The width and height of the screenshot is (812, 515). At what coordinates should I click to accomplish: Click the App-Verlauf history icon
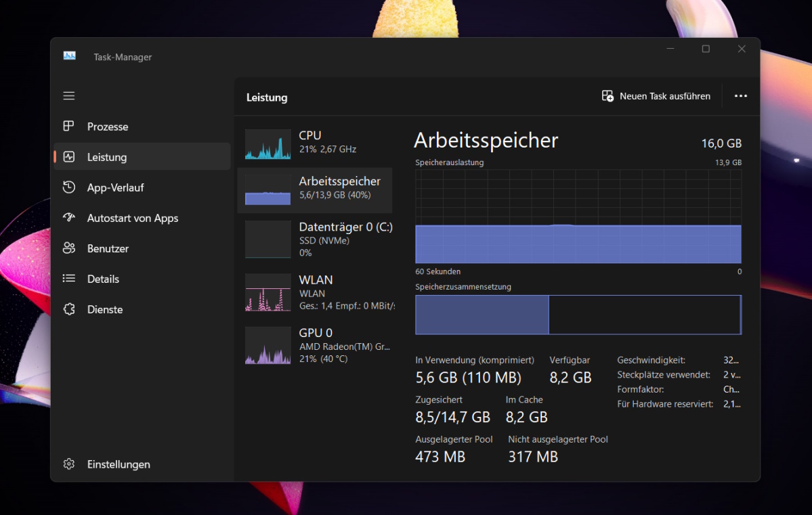[x=68, y=187]
